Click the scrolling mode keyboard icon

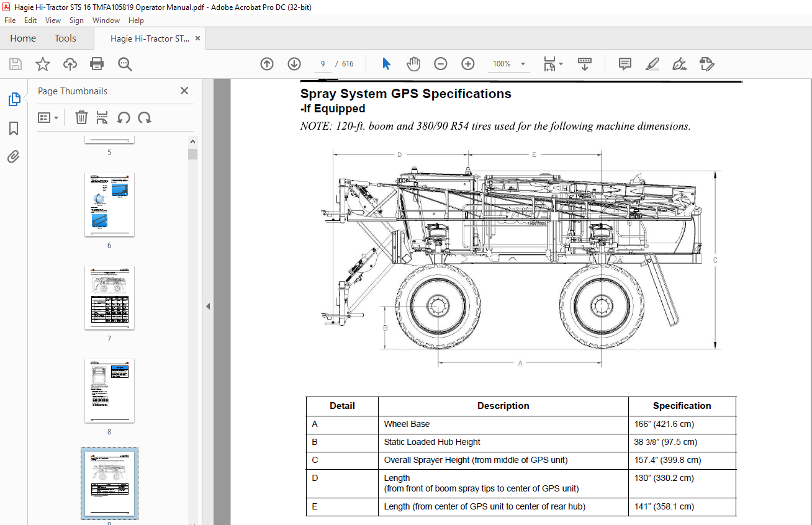coord(585,64)
